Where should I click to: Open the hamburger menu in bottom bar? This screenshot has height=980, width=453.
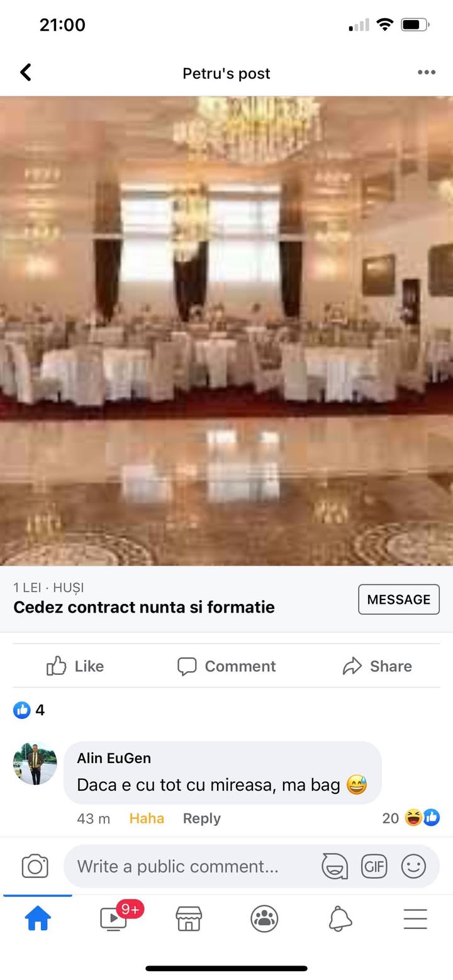[415, 919]
